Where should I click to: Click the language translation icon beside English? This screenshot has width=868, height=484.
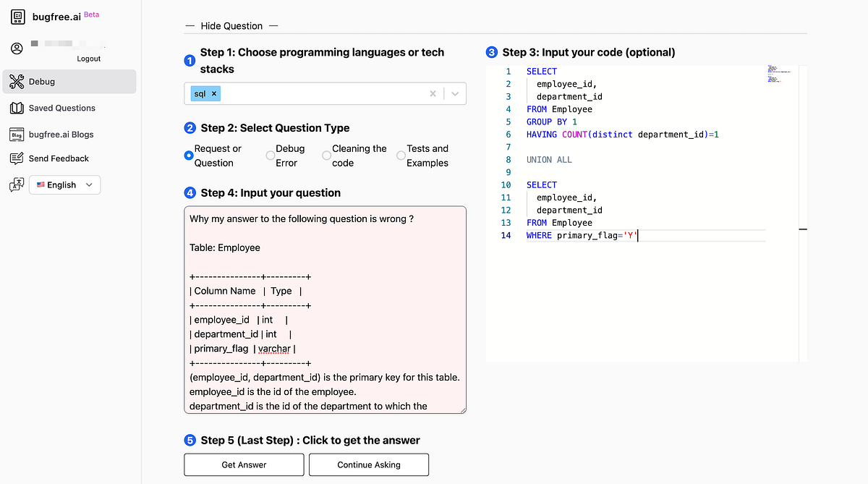pyautogui.click(x=18, y=184)
